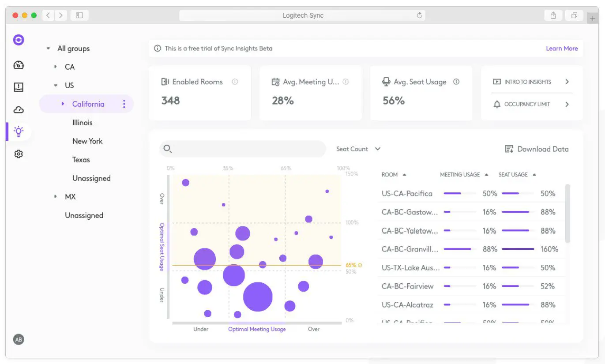Expand the California subgroup arrow

[x=63, y=104]
